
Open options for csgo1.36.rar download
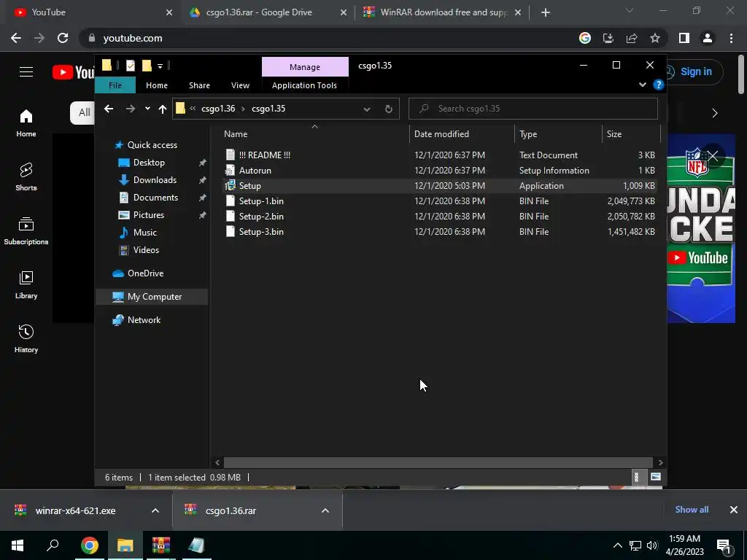pos(325,510)
